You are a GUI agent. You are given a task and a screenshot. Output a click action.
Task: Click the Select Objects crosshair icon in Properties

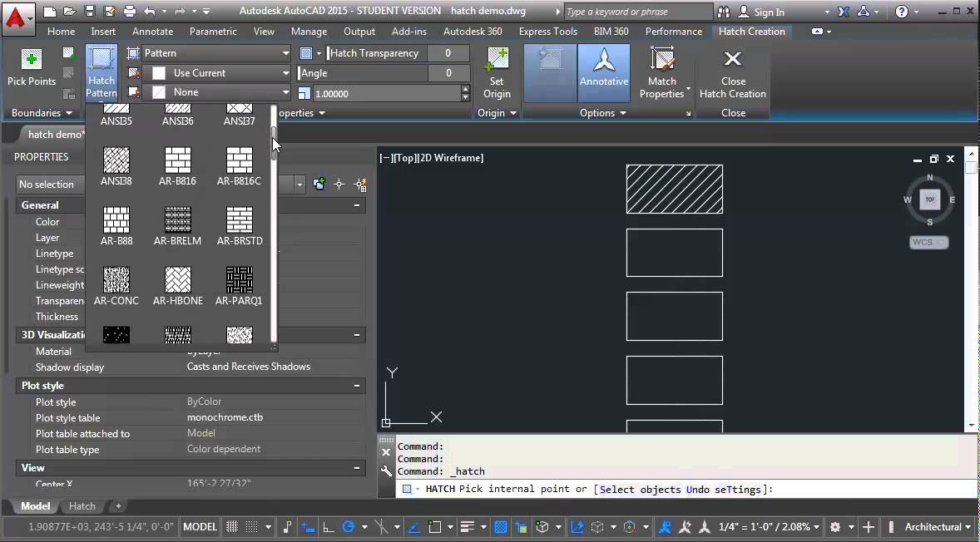tap(339, 185)
